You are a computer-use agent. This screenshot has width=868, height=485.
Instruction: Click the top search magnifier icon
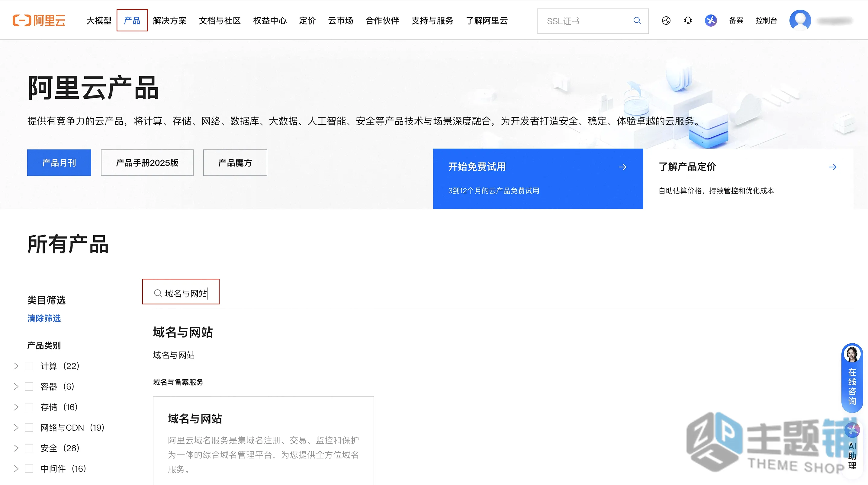637,21
